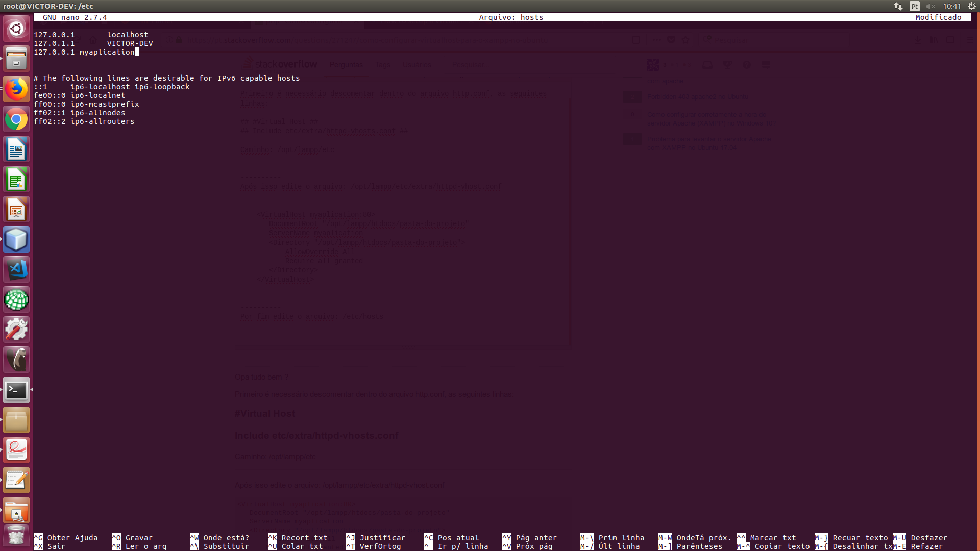Open Ubuntu dash search icon
The height and width of the screenshot is (551, 980).
16,29
